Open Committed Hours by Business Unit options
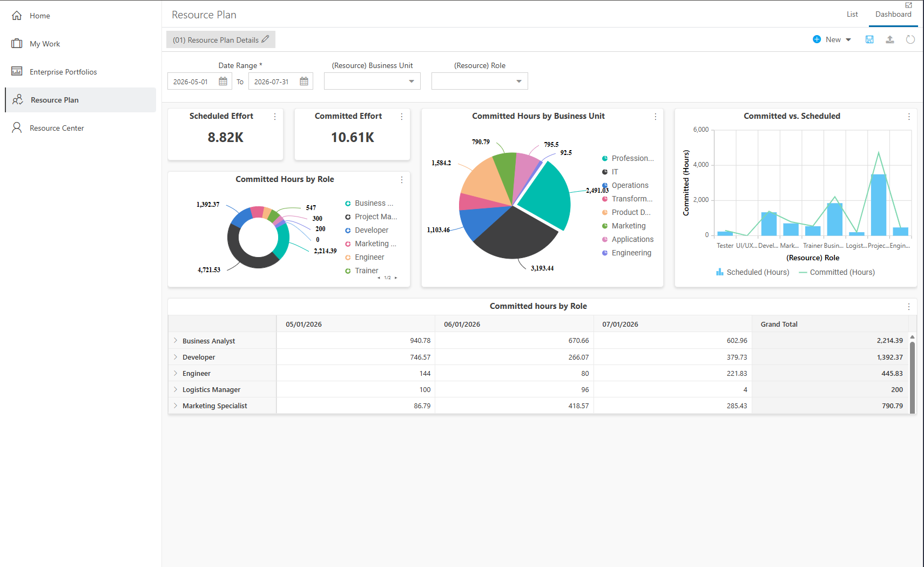 pyautogui.click(x=656, y=117)
